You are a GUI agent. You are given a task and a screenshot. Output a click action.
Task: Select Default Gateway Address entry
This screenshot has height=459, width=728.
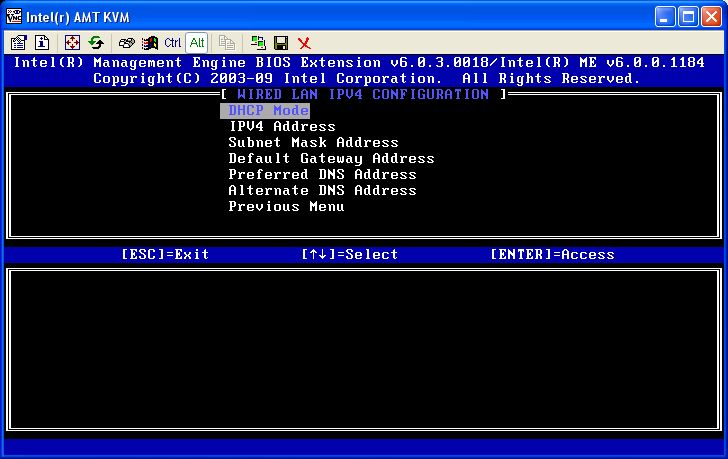331,159
